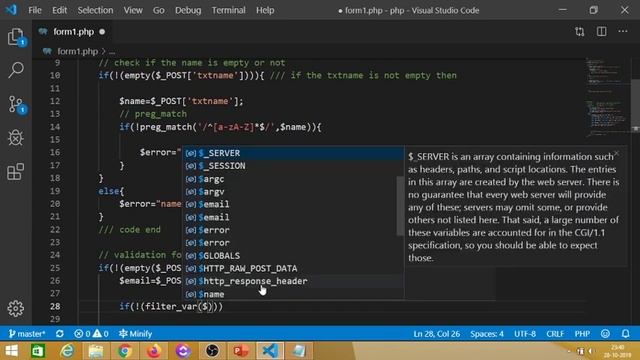This screenshot has height=360, width=640.
Task: Open the Edit menu
Action: (59, 10)
